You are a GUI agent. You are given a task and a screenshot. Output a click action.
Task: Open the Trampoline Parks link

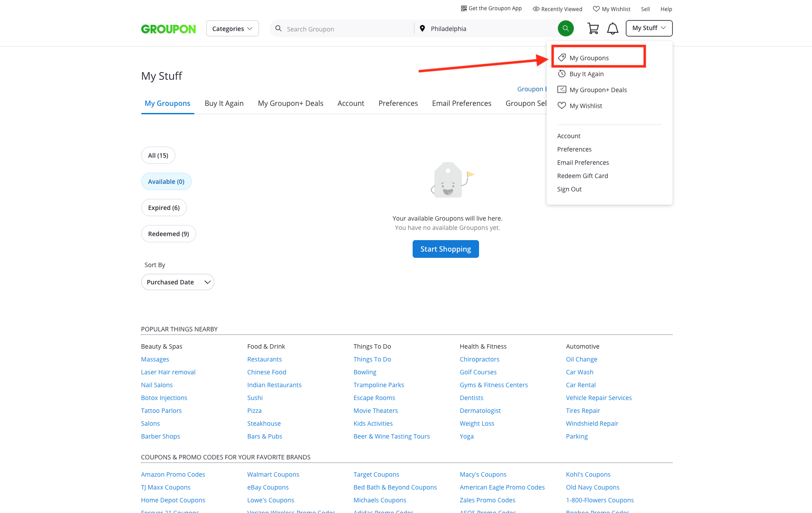point(379,385)
